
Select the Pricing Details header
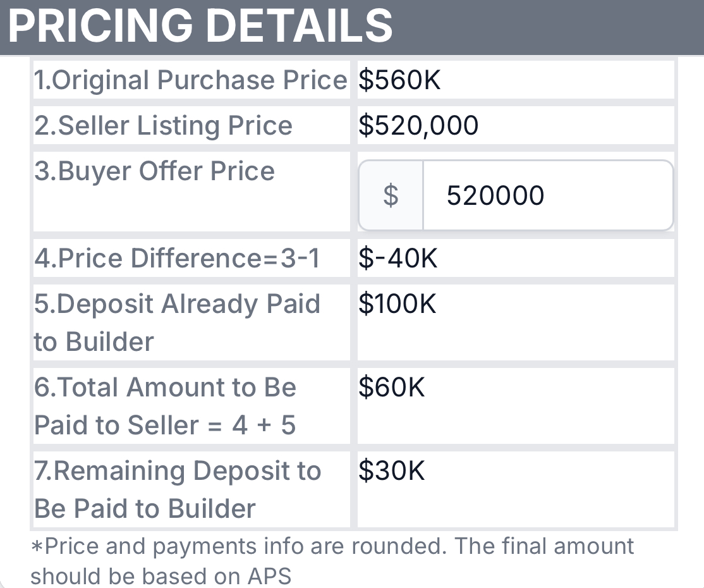pyautogui.click(x=200, y=25)
